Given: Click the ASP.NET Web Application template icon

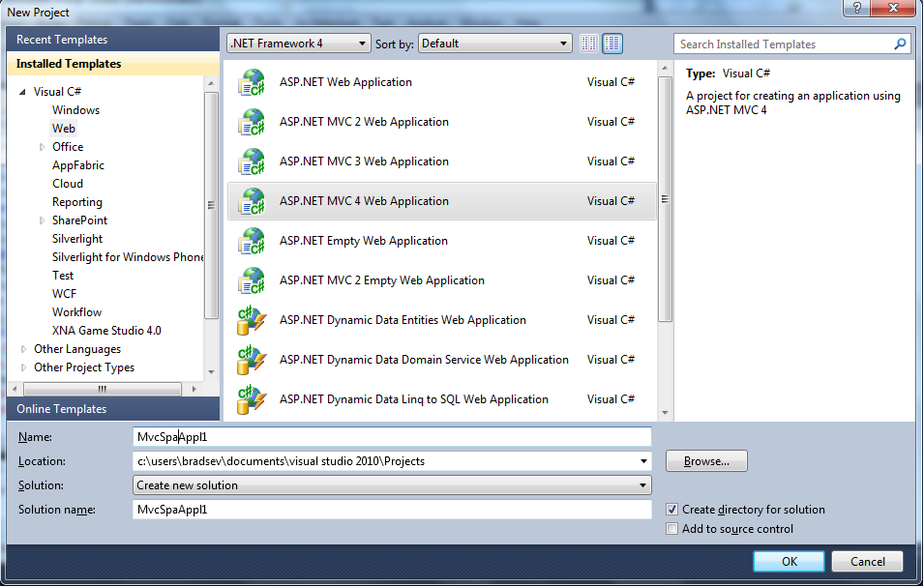Looking at the screenshot, I should (252, 82).
